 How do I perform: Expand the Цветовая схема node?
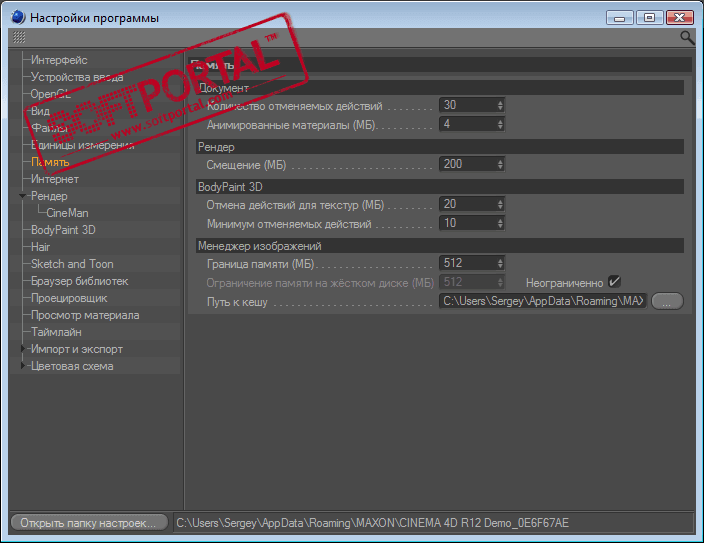tap(22, 366)
